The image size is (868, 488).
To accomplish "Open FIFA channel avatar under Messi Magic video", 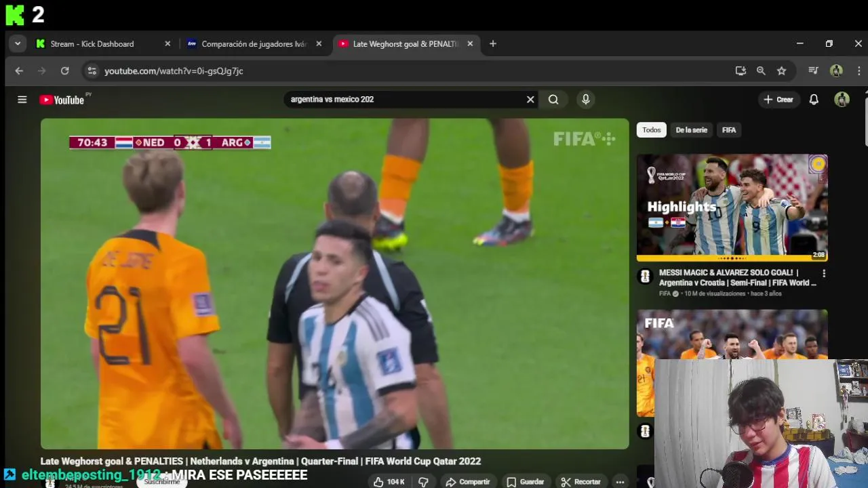I will pos(645,276).
